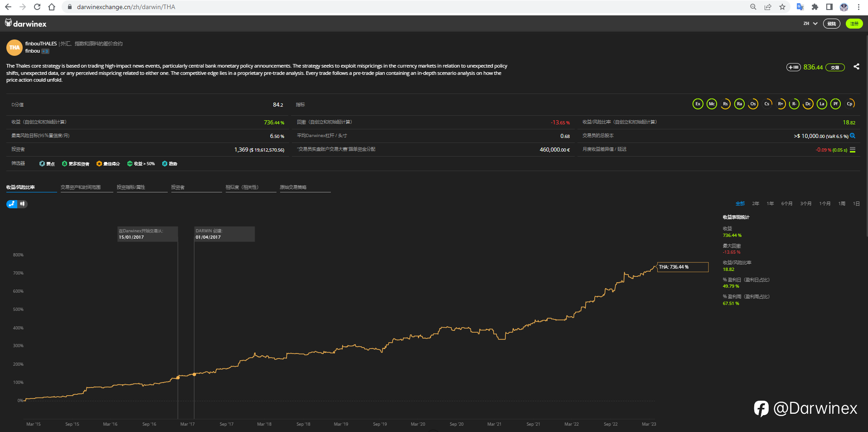Bookmark this page with star icon
This screenshot has height=432, width=868.
[782, 7]
